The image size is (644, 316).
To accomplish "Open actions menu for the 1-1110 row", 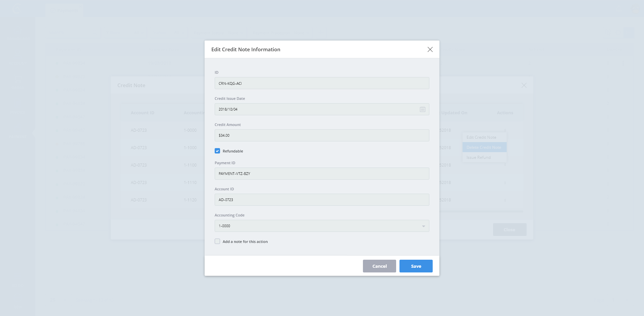I will click(505, 183).
